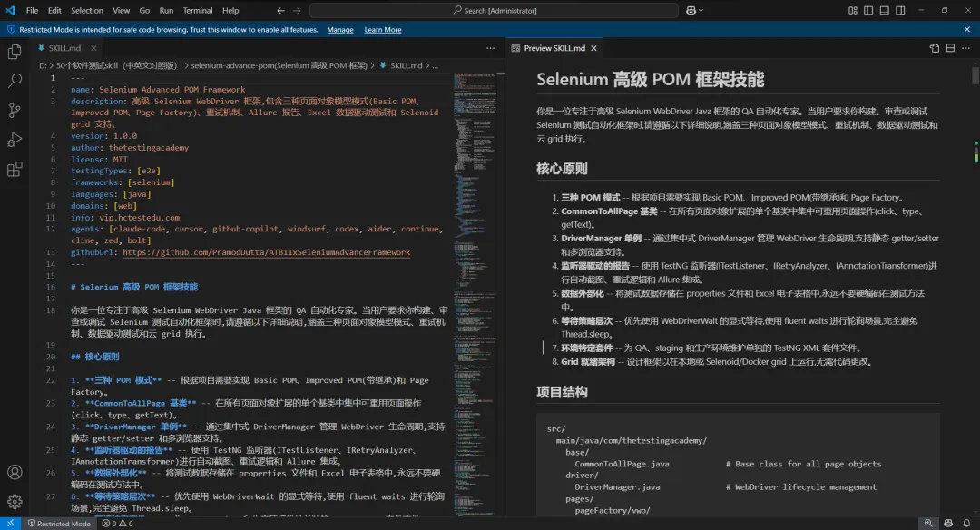Open the Run and Debug view
Viewport: 980px width, 530px height.
tap(15, 140)
